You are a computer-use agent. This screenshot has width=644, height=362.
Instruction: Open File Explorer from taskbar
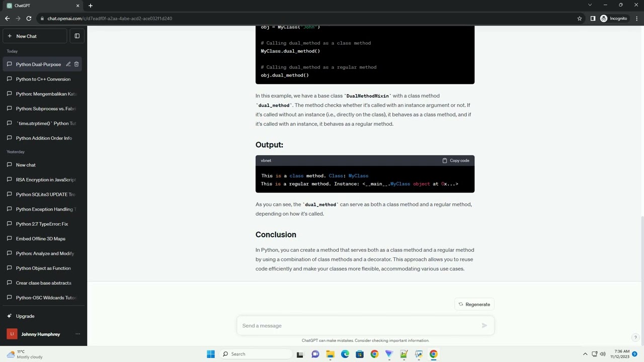click(x=330, y=354)
